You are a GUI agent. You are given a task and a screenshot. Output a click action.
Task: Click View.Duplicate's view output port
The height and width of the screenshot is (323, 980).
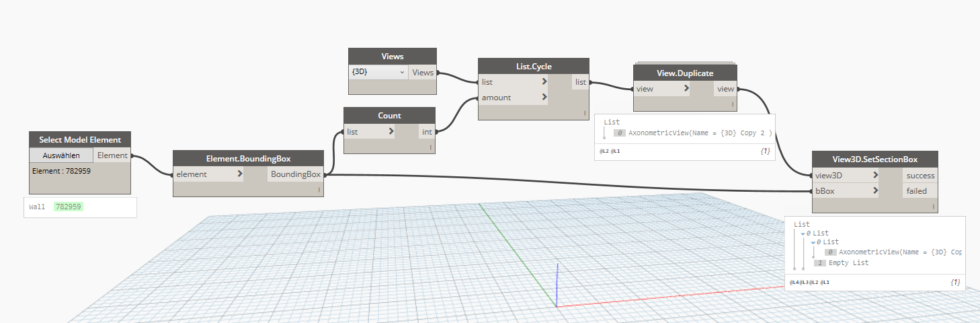tap(725, 89)
